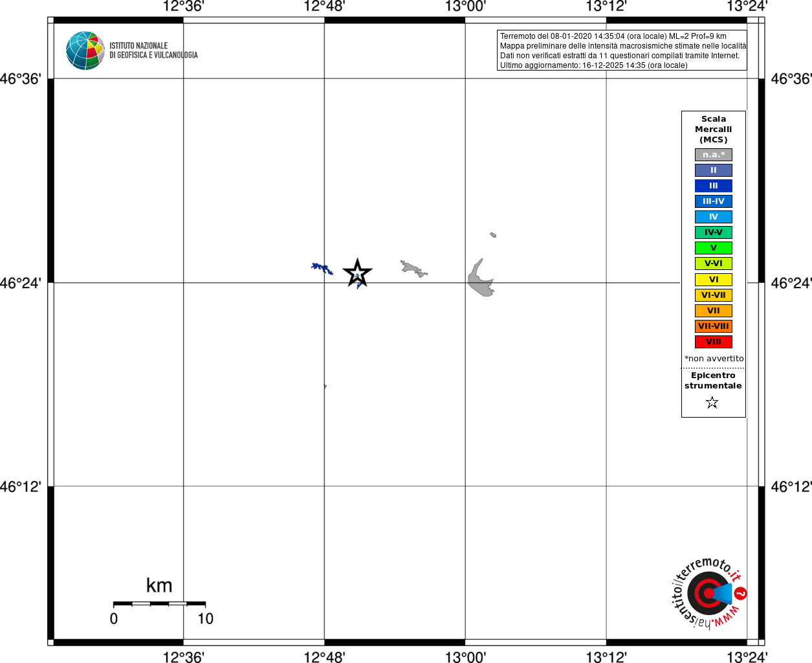
Task: Click the blue intensity area west of epicenter
Action: pos(322,269)
